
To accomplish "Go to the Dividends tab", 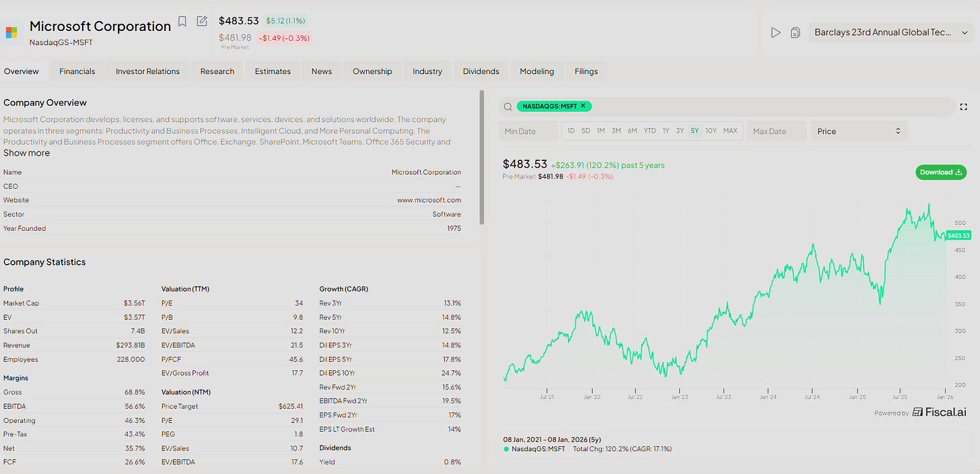I will (x=481, y=71).
